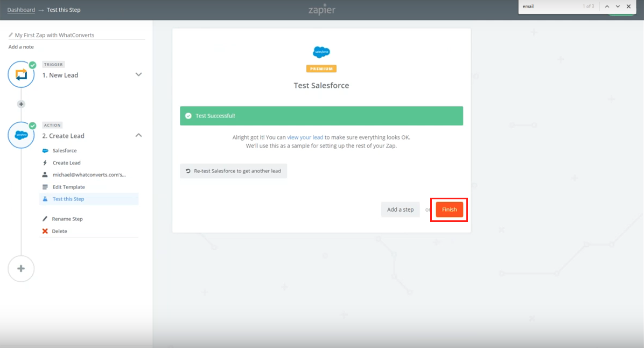
Task: Click the ACTION label tag
Action: (52, 126)
